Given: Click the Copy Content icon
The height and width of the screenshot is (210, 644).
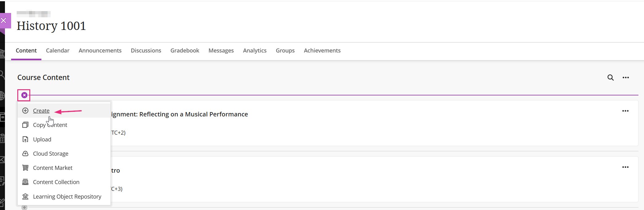Looking at the screenshot, I should 26,125.
